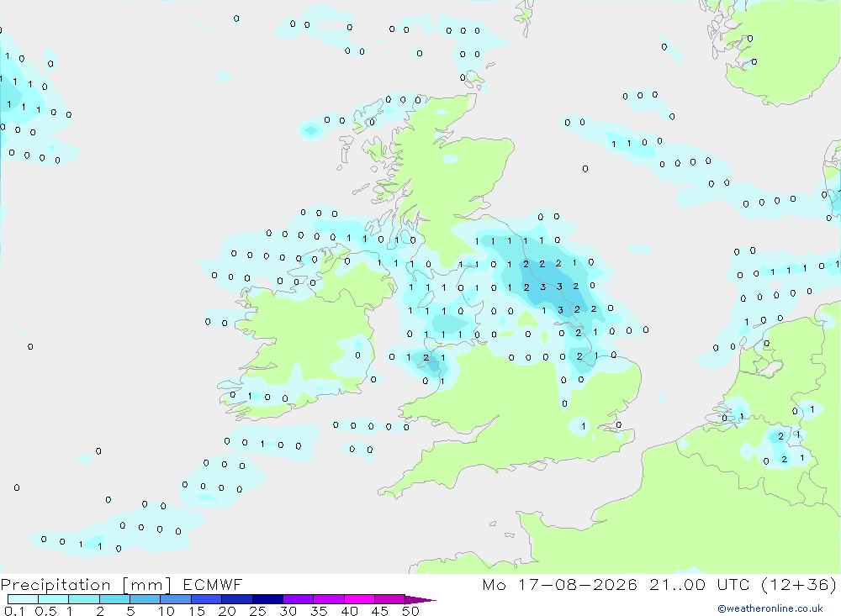Select the 30–35 mm purple legend swatch

[299, 599]
